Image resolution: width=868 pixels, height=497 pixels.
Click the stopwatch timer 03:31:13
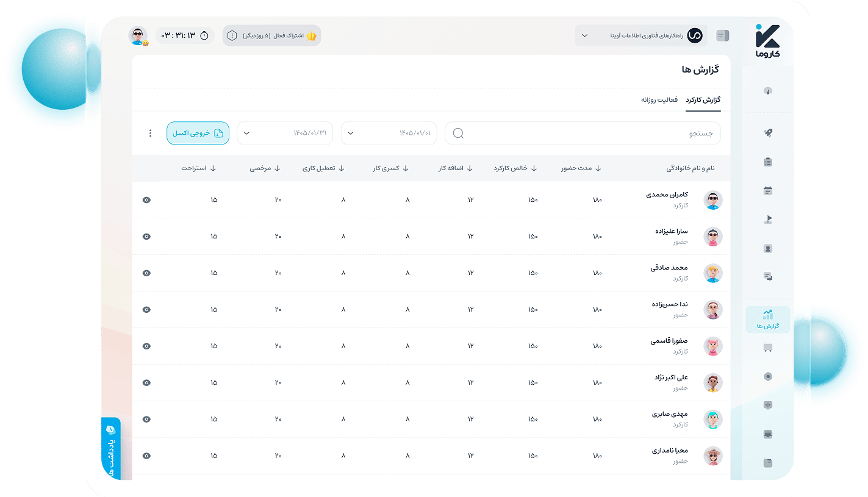tap(185, 35)
